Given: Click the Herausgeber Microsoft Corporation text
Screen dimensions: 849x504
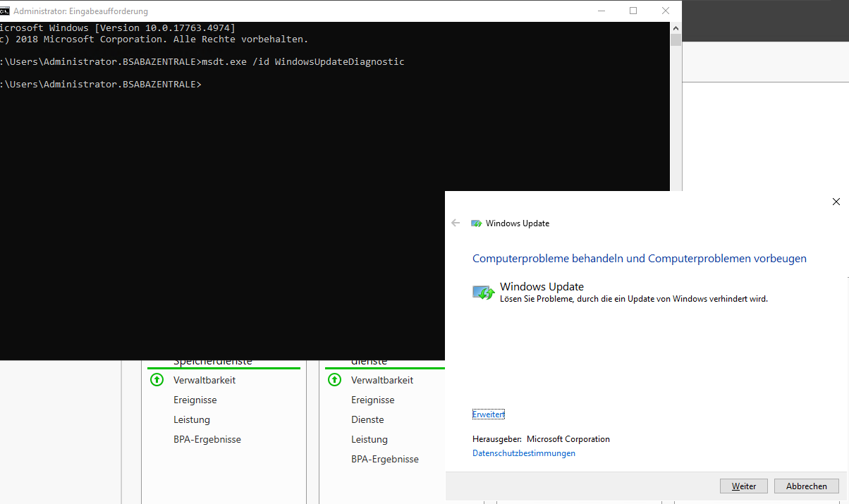Looking at the screenshot, I should click(x=541, y=439).
